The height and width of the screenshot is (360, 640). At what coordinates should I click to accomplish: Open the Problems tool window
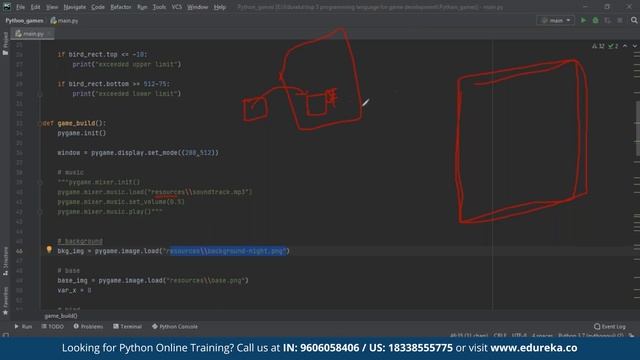88,327
